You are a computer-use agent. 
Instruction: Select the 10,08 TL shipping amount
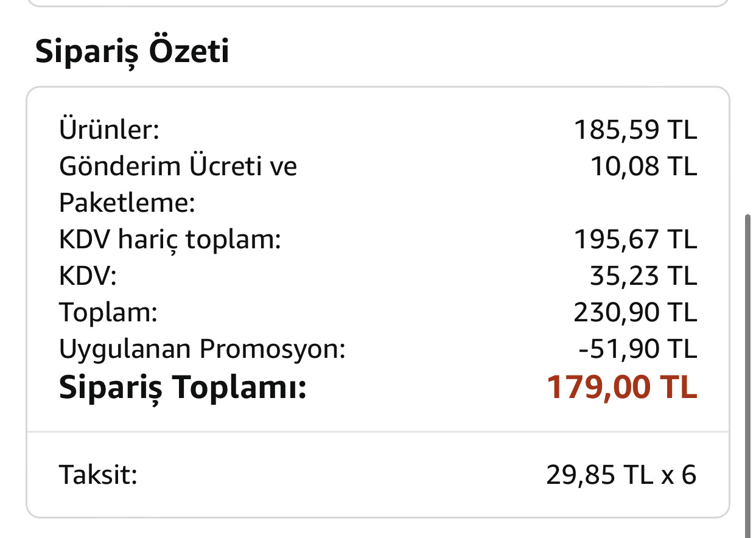[644, 166]
